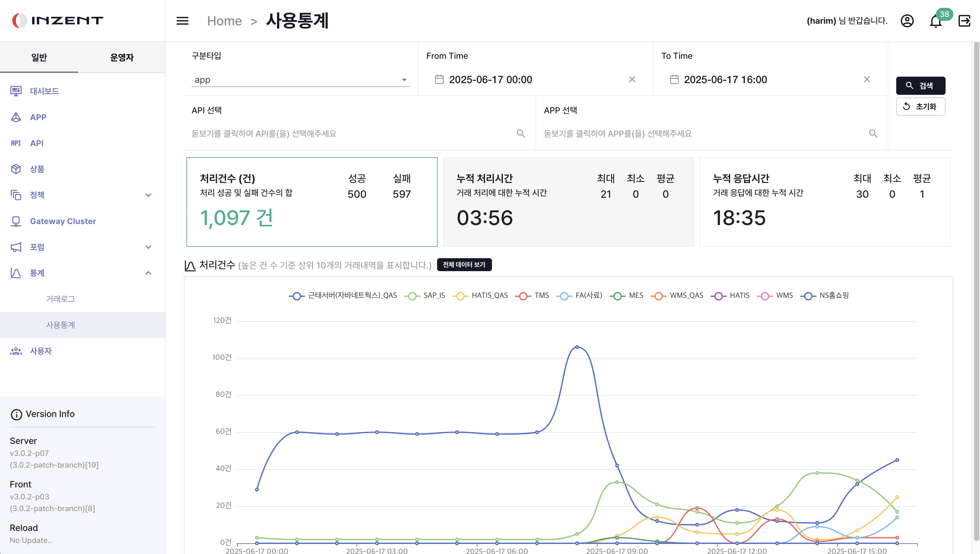Open the hamburger menu icon
This screenshot has width=980, height=554.
coord(182,20)
